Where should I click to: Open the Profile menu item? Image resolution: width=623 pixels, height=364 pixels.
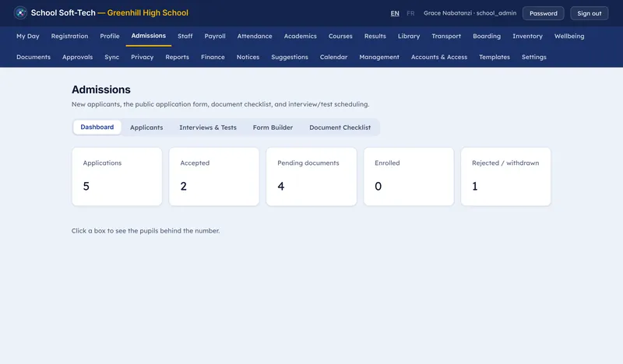(x=110, y=36)
